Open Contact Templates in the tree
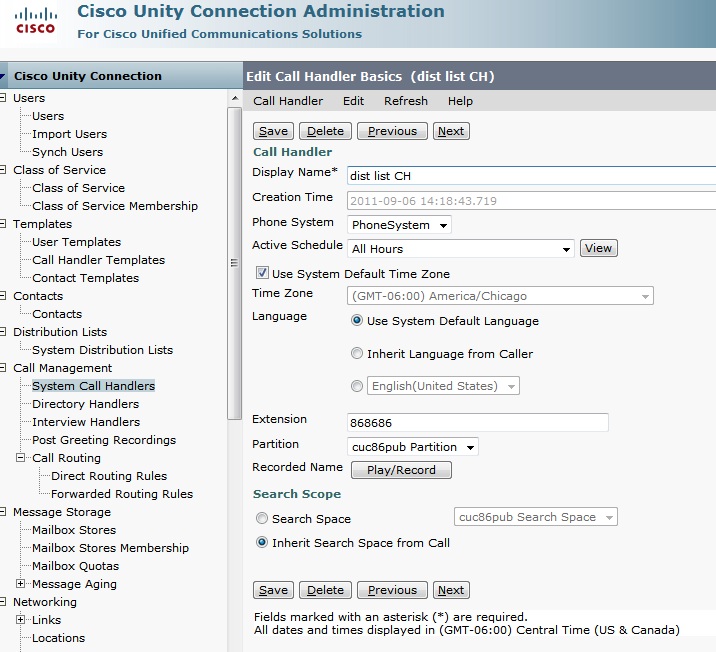Viewport: 716px width, 652px height. [85, 278]
